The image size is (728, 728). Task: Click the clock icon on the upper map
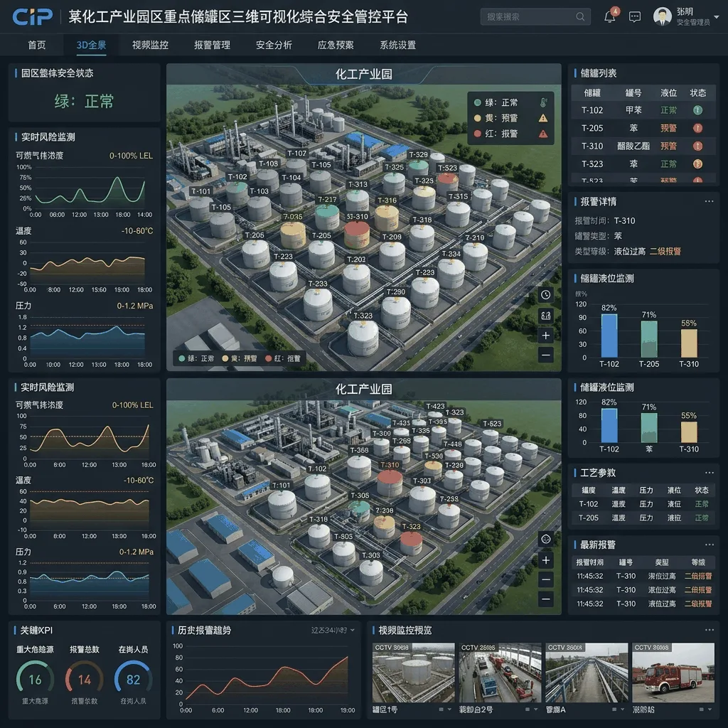pos(545,295)
